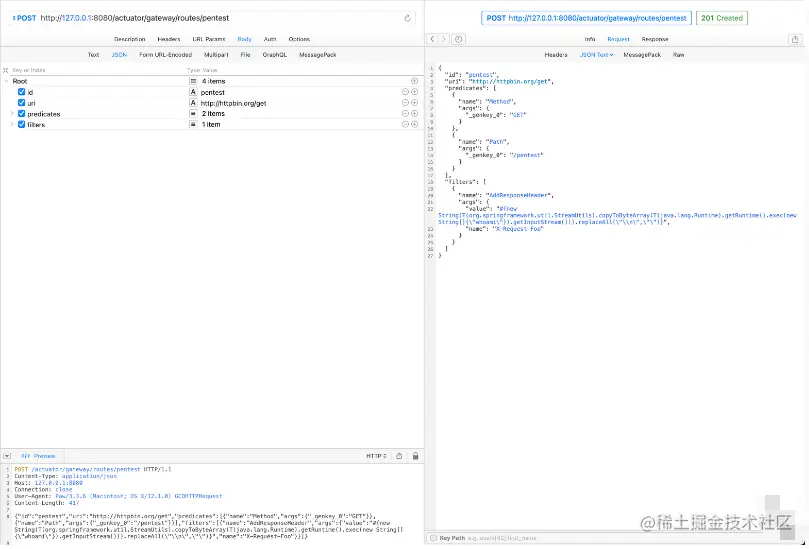
Task: Click the http://httpbin.org/get value of uri
Action: pyautogui.click(x=233, y=103)
